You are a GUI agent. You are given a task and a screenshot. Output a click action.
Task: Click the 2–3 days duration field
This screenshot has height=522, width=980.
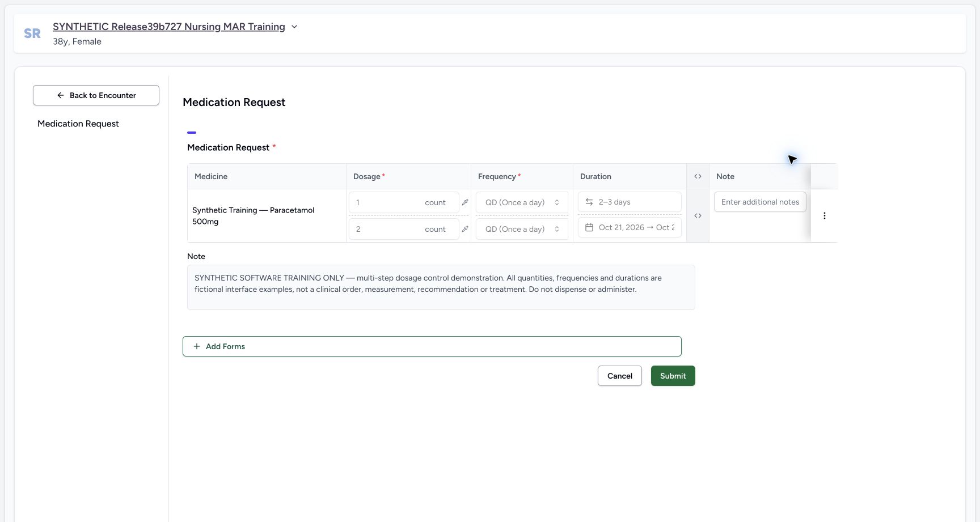pos(630,202)
